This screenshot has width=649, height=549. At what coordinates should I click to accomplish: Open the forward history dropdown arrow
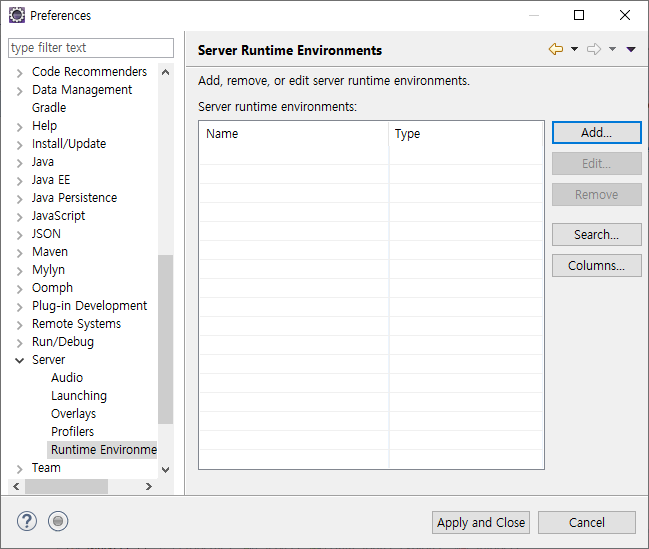(613, 49)
